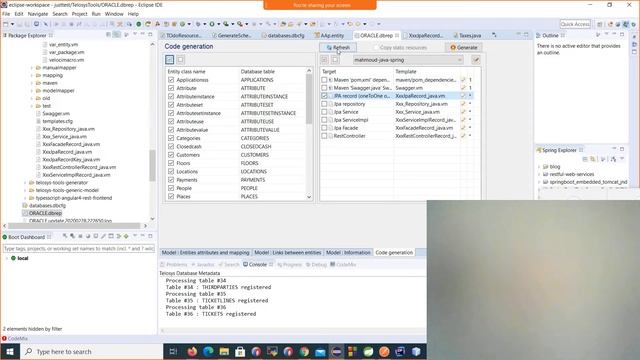This screenshot has width=640, height=360.
Task: Click the Save toolbar icon
Action: [19, 24]
